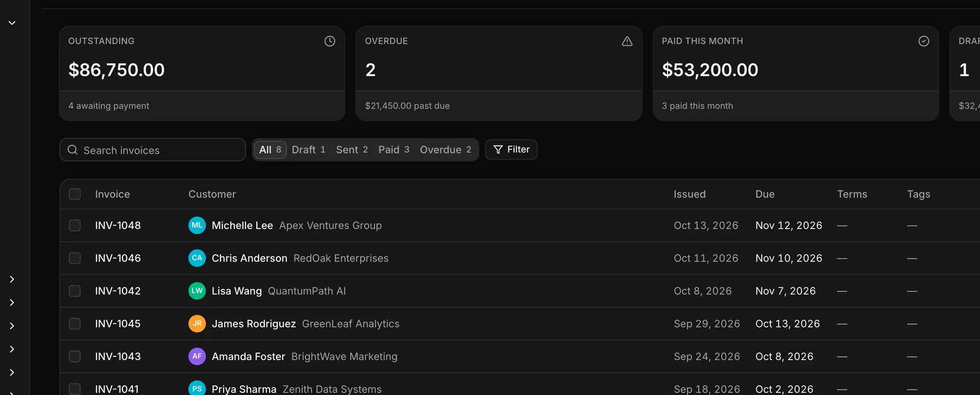Viewport: 980px width, 395px height.
Task: Open invoice INV-1046
Action: coord(118,258)
